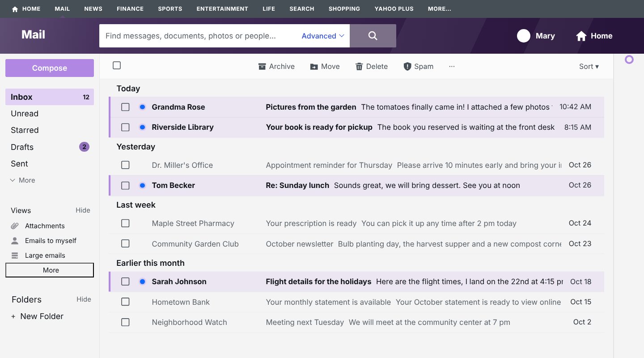Expand More folders under Sent
The image size is (644, 358).
[x=22, y=180]
